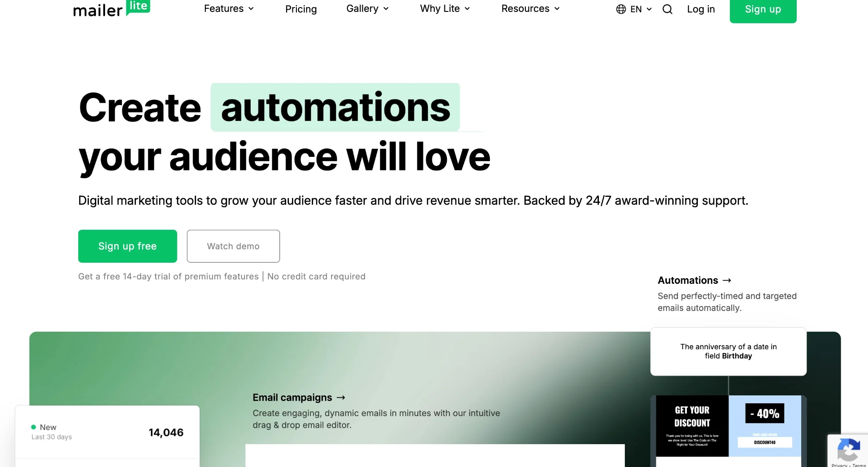The height and width of the screenshot is (467, 868).
Task: Click the Sign up free button
Action: 127,246
